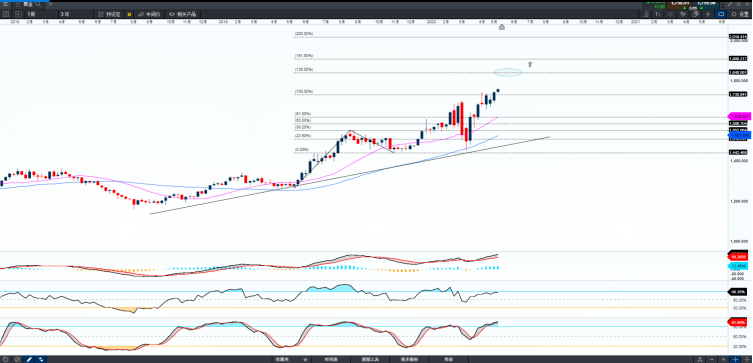The image size is (753, 363).
Task: Click the magenta moving average price tag
Action: click(740, 116)
